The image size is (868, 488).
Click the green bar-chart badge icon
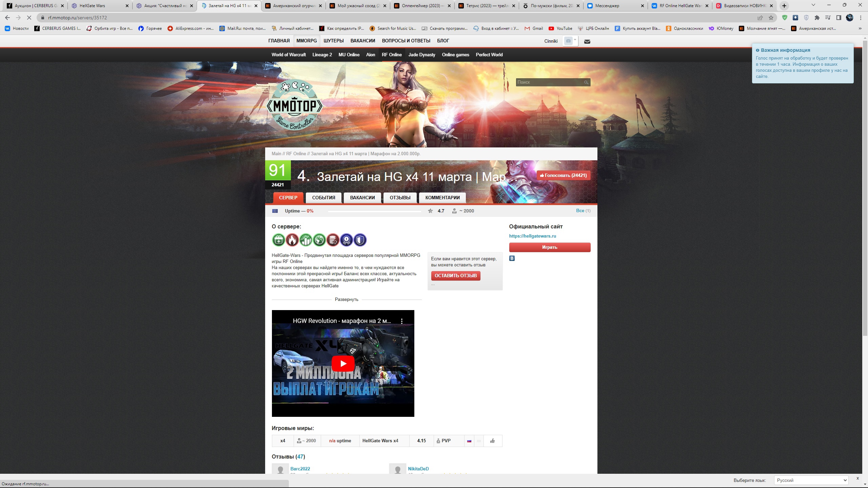(x=305, y=240)
